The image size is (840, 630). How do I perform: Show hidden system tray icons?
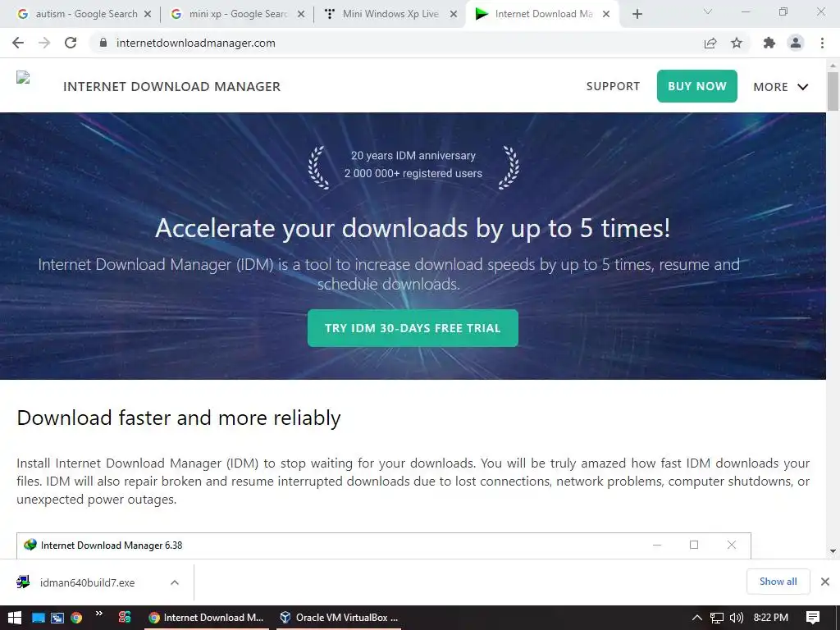[697, 618]
